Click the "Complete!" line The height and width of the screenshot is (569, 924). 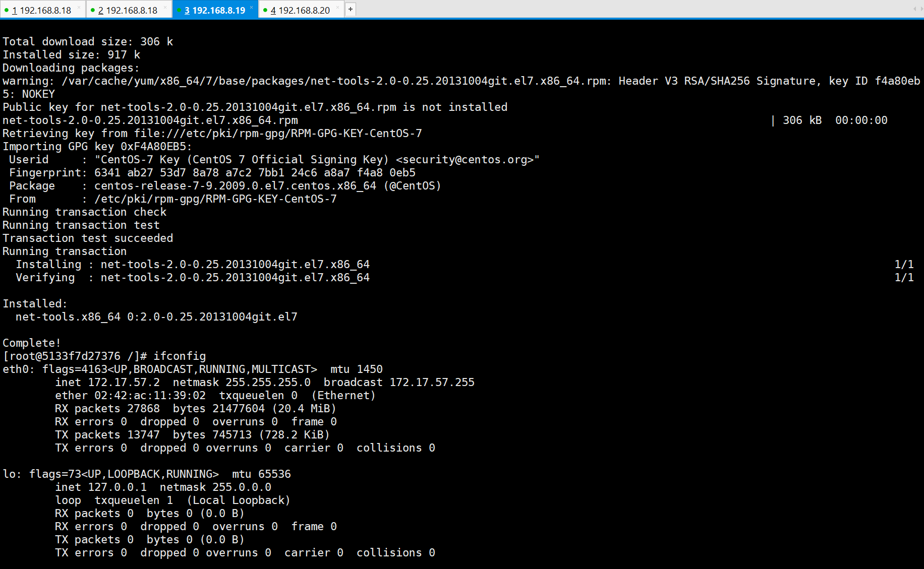[32, 343]
